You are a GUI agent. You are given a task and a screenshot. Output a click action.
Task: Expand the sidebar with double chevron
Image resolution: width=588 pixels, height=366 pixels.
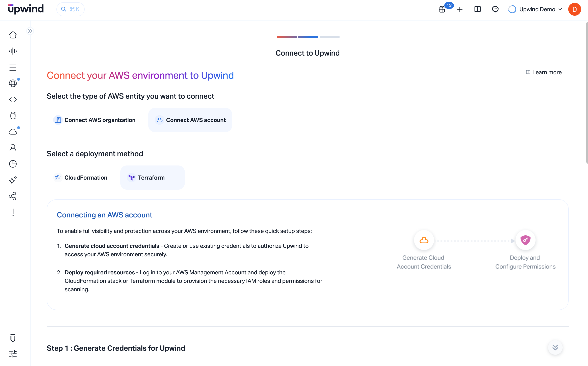[30, 31]
